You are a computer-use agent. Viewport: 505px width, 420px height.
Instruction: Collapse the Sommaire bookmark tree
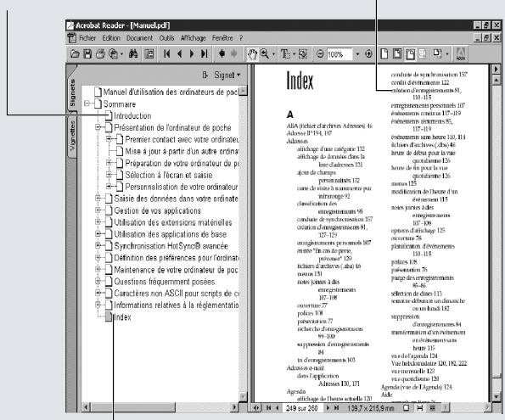87,104
